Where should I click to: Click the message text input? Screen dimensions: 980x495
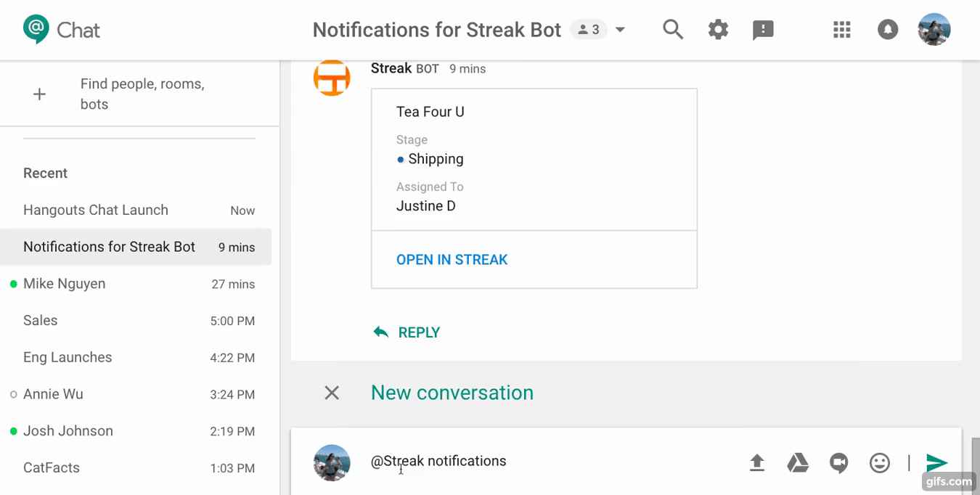tap(552, 462)
